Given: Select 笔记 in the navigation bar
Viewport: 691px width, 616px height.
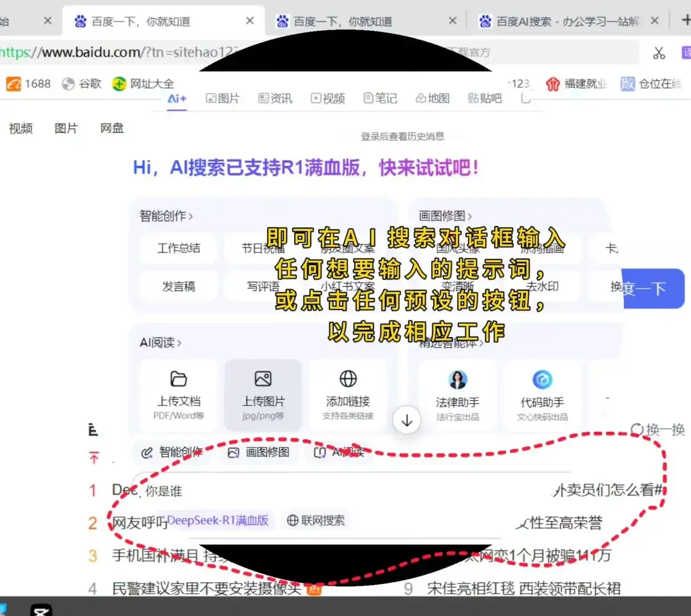Looking at the screenshot, I should click(380, 98).
